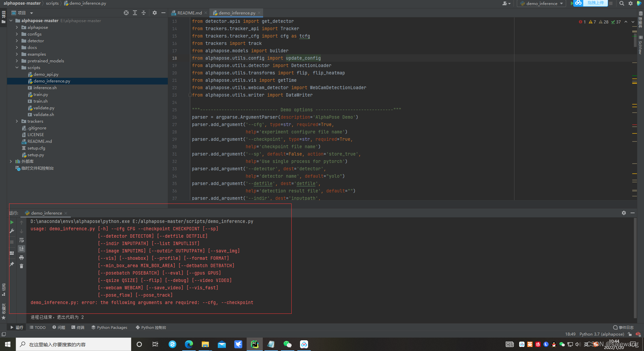Close the demo_inference.py editor tab
644x351 pixels.
click(x=259, y=13)
